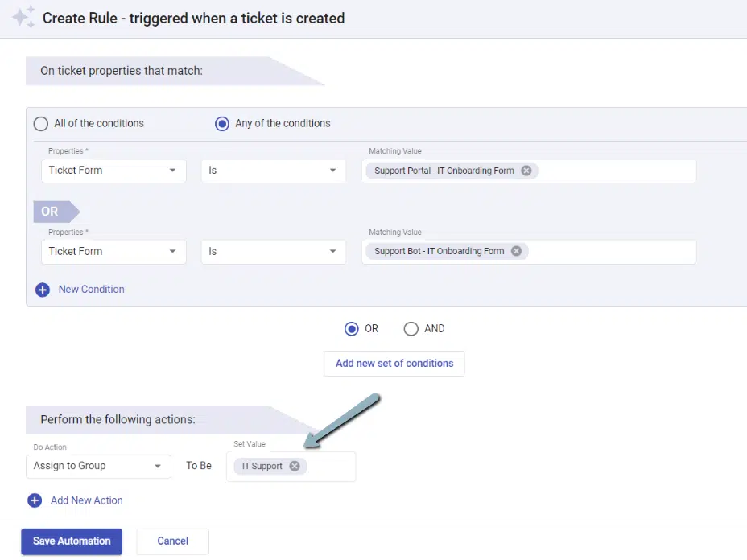Viewport: 747px width, 560px height.
Task: Select the All of the conditions option
Action: pos(40,124)
